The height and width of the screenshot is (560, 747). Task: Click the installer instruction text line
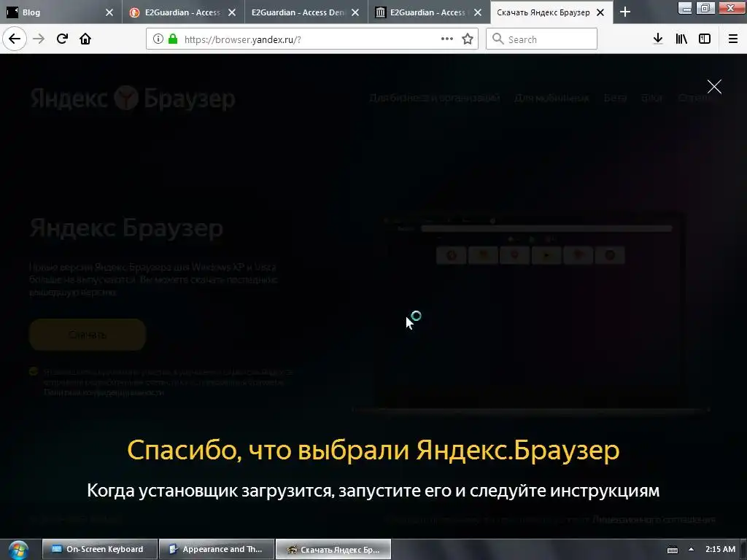tap(373, 491)
